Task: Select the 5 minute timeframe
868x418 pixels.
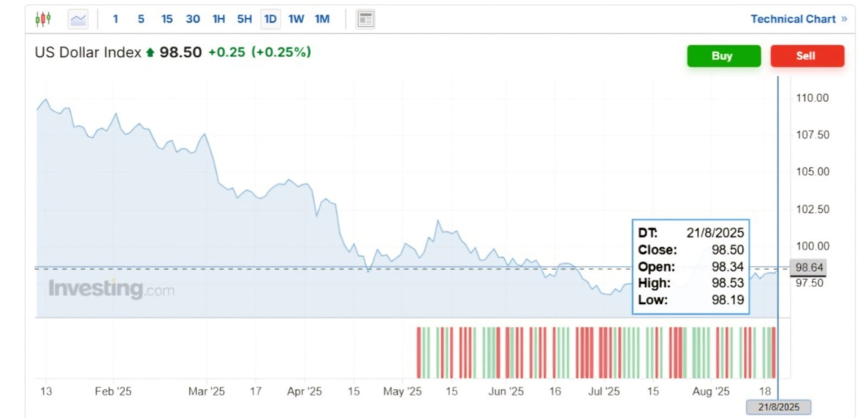Action: click(141, 19)
